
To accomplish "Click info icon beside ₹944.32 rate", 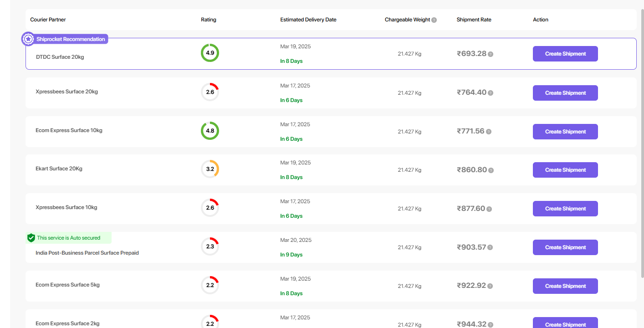I will click(491, 325).
